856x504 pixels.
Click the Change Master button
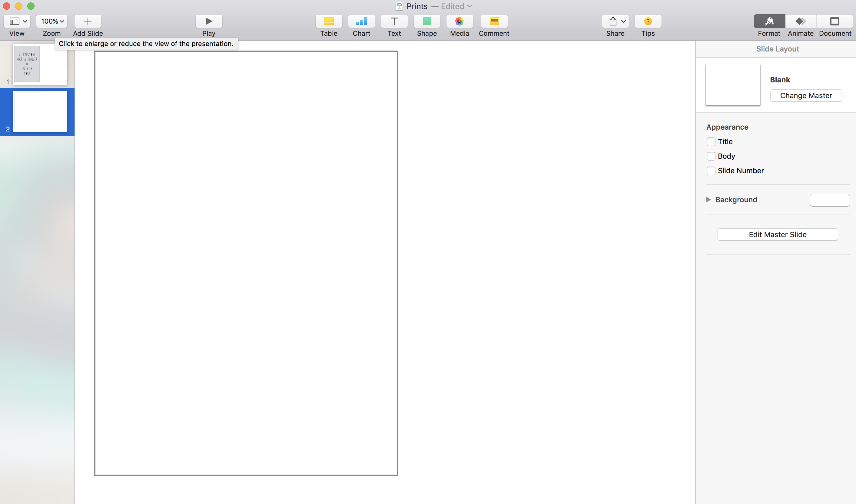coord(806,95)
